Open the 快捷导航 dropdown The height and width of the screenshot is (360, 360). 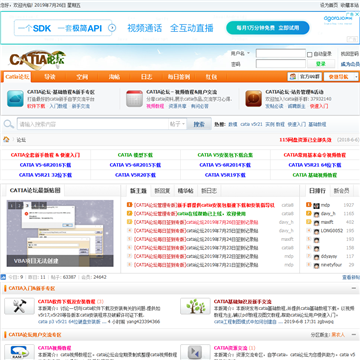(341, 77)
